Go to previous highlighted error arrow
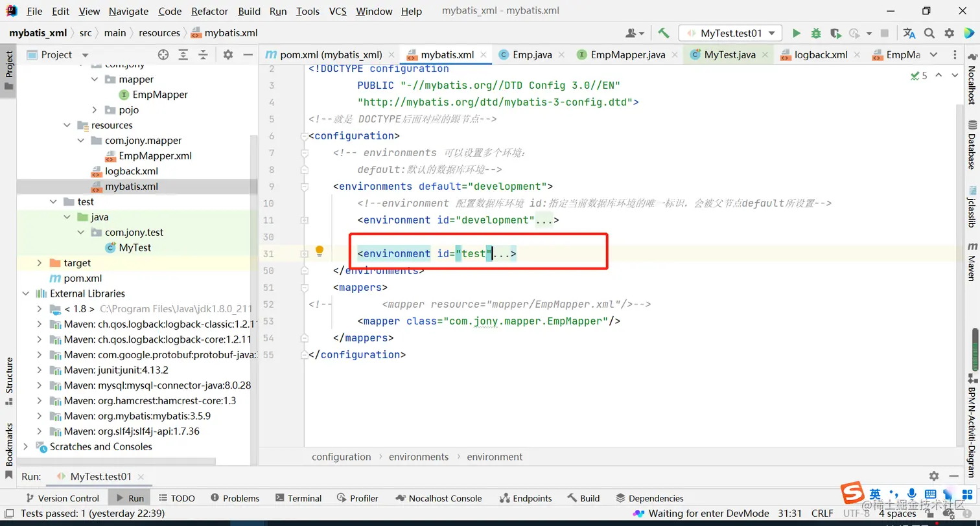980x526 pixels. click(x=939, y=76)
